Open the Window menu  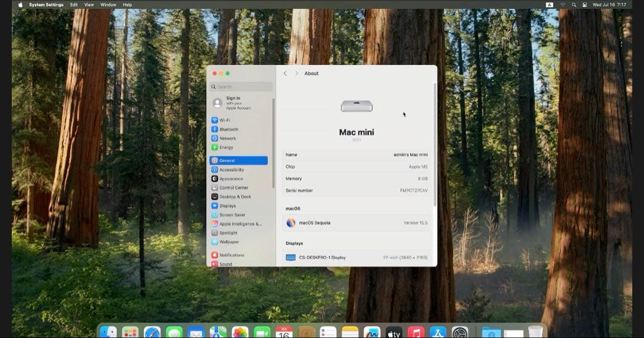pyautogui.click(x=108, y=5)
